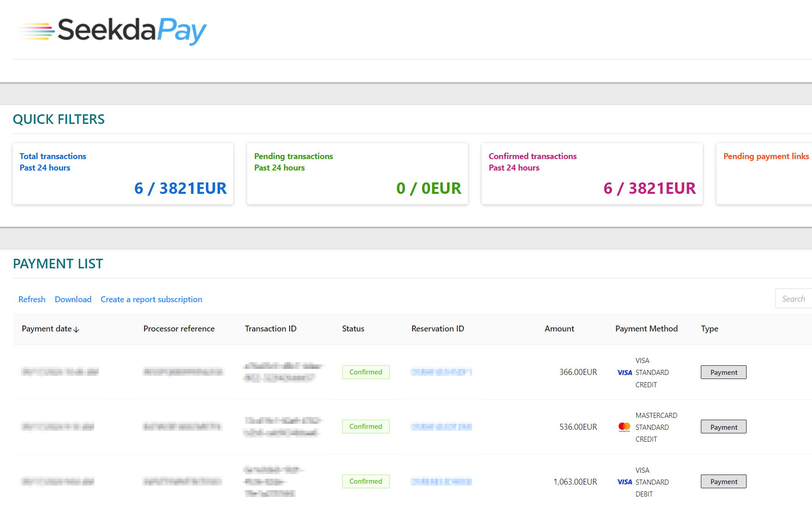Click the MASTERCARD STANDARD CREDIT text
Viewport: 812px width, 507px height.
[656, 427]
